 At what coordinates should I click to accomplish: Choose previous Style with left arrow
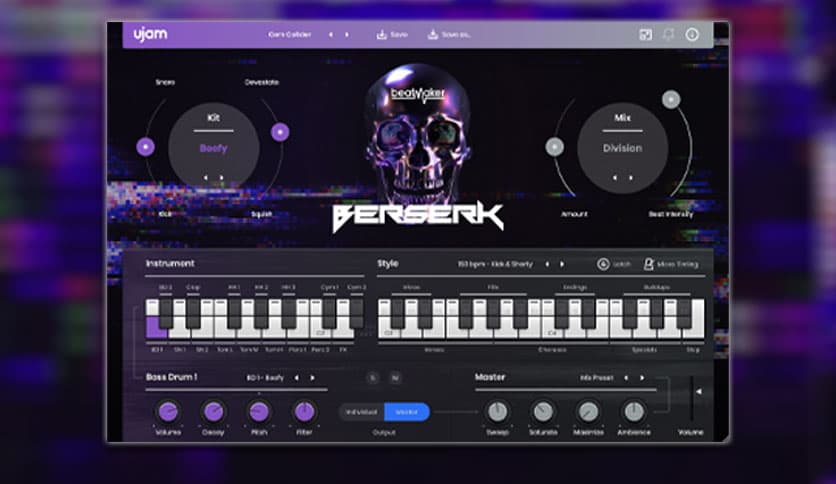pyautogui.click(x=546, y=264)
